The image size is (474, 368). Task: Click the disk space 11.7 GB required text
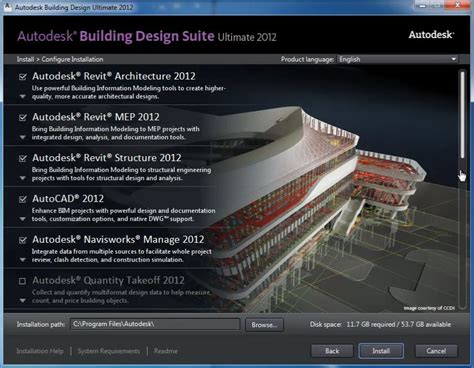coord(371,324)
